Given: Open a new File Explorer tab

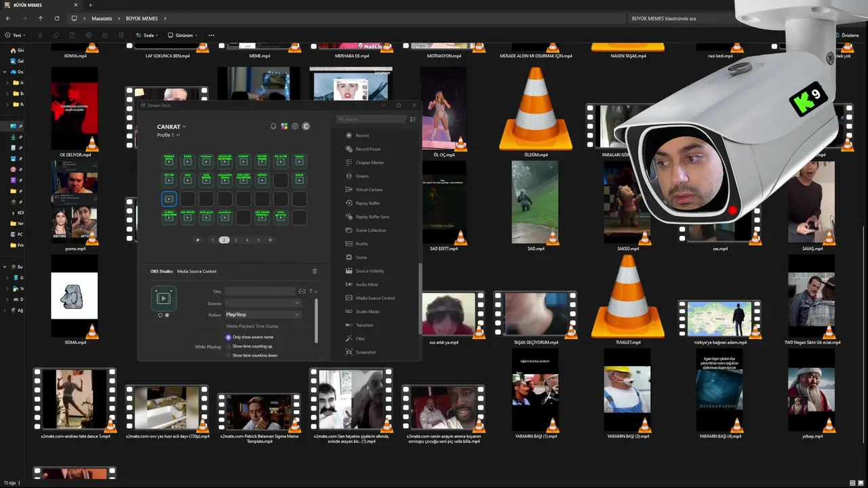Looking at the screenshot, I should 90,5.
